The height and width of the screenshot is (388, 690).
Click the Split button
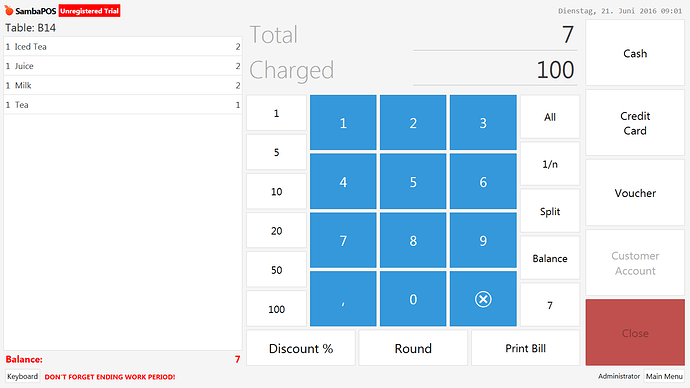(550, 211)
